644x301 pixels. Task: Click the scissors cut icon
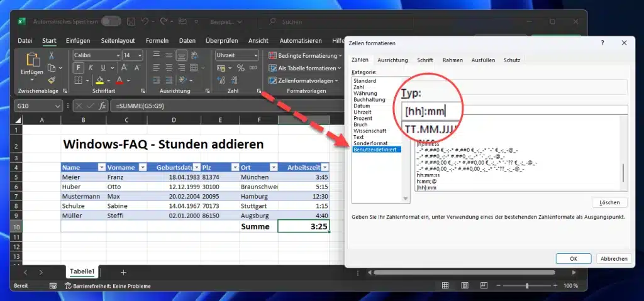[52, 55]
